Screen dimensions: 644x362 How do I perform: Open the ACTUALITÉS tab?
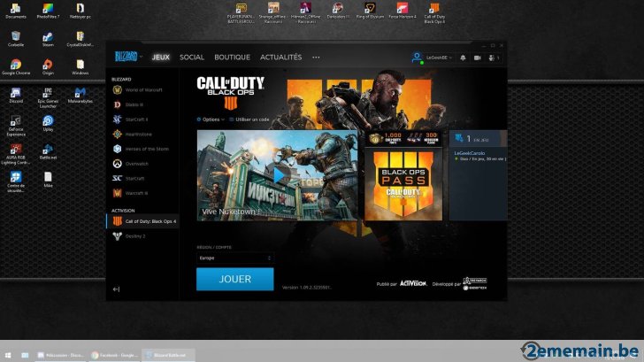pyautogui.click(x=281, y=58)
